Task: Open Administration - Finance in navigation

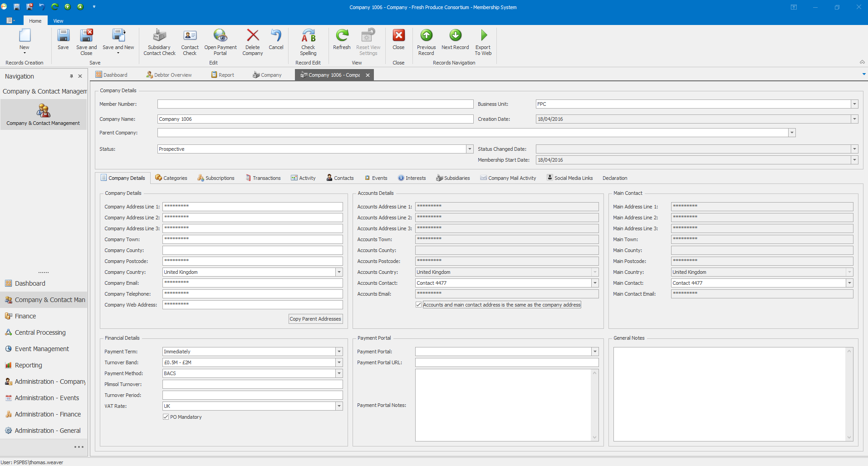Action: point(44,414)
